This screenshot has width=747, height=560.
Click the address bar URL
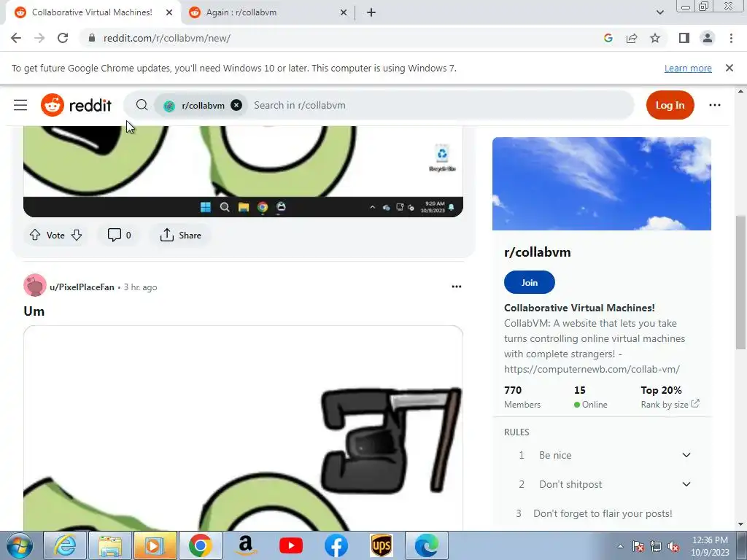(167, 38)
